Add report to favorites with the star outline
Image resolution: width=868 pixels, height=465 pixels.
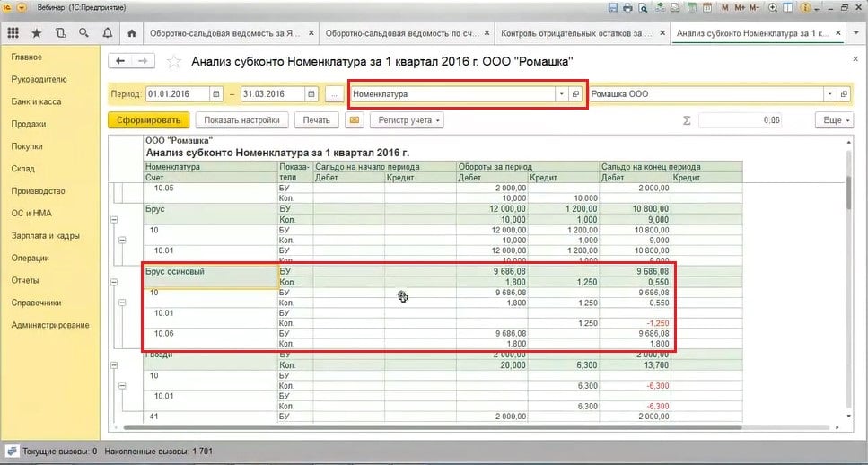[174, 61]
